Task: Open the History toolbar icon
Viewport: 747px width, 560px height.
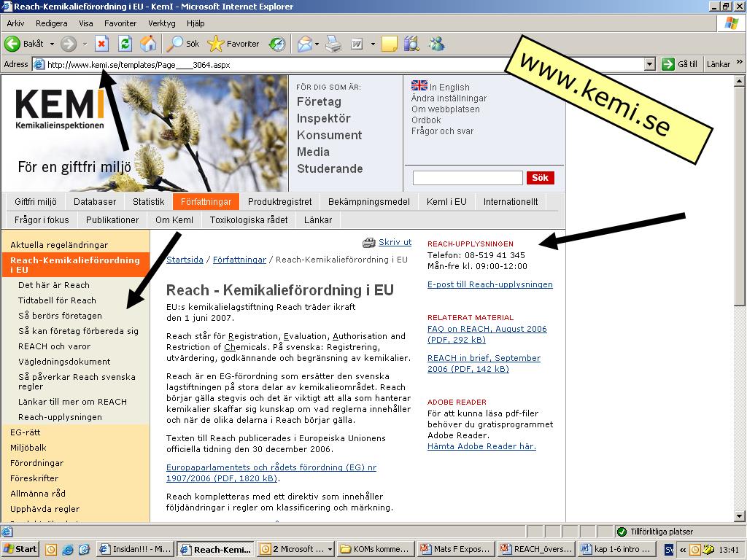Action: (x=277, y=44)
